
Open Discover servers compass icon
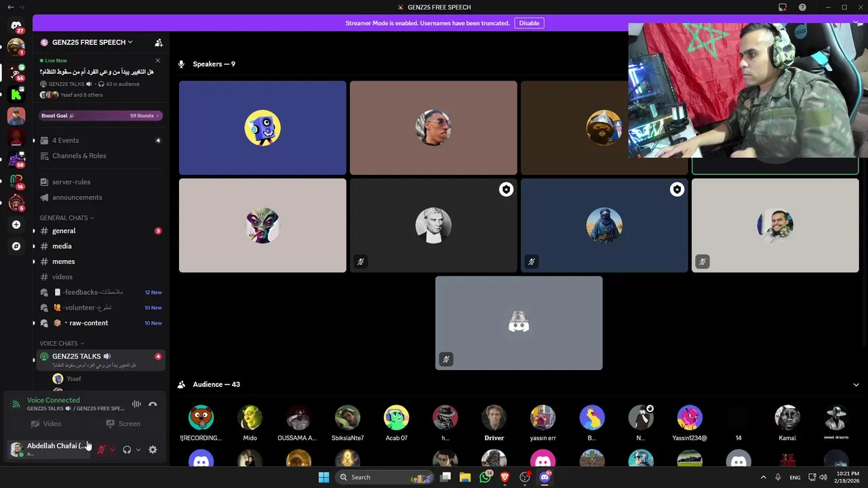(x=16, y=246)
